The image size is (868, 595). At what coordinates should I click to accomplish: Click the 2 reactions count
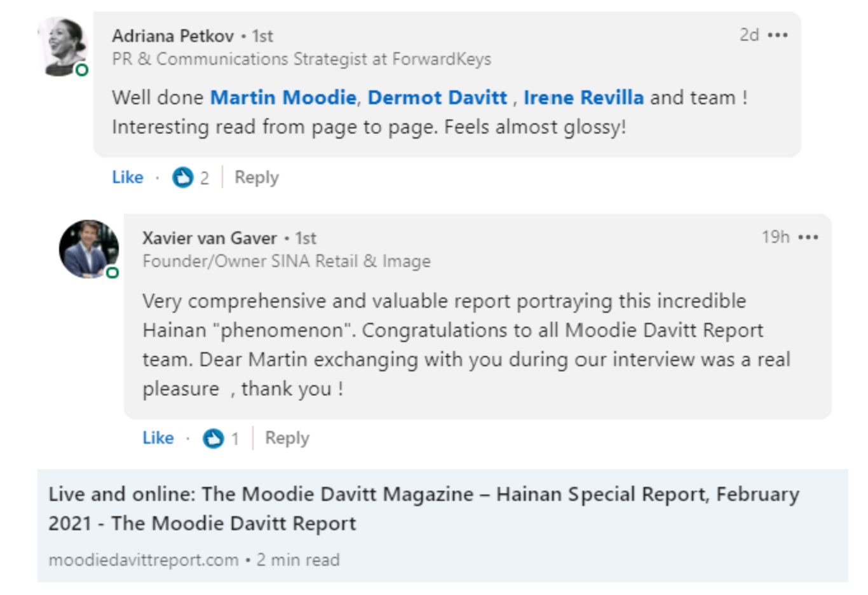point(204,178)
